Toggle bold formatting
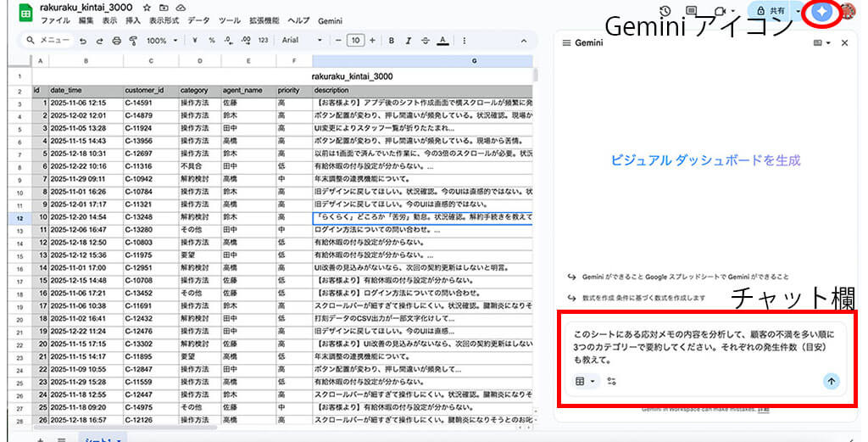 pos(392,41)
